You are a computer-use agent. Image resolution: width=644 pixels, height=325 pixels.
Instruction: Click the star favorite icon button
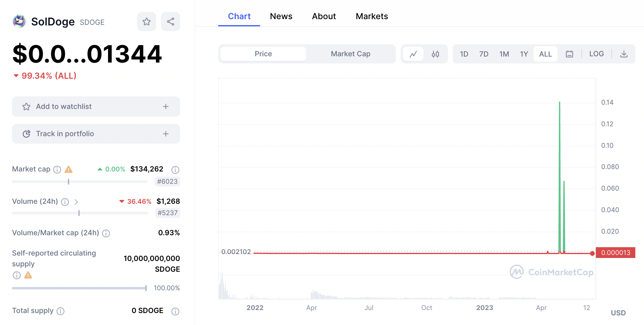tap(147, 22)
